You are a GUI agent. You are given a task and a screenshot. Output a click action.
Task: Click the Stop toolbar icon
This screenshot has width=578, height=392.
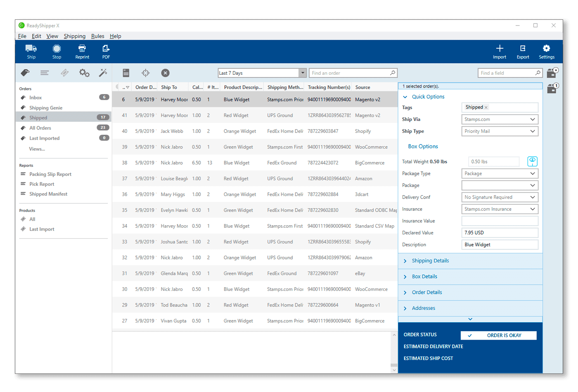pos(57,48)
